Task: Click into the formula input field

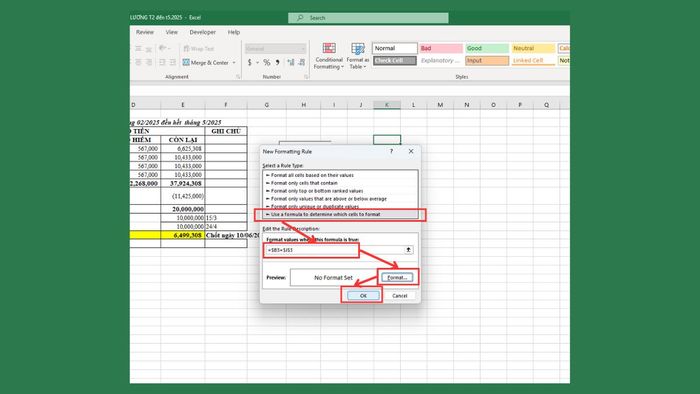Action: tap(334, 250)
